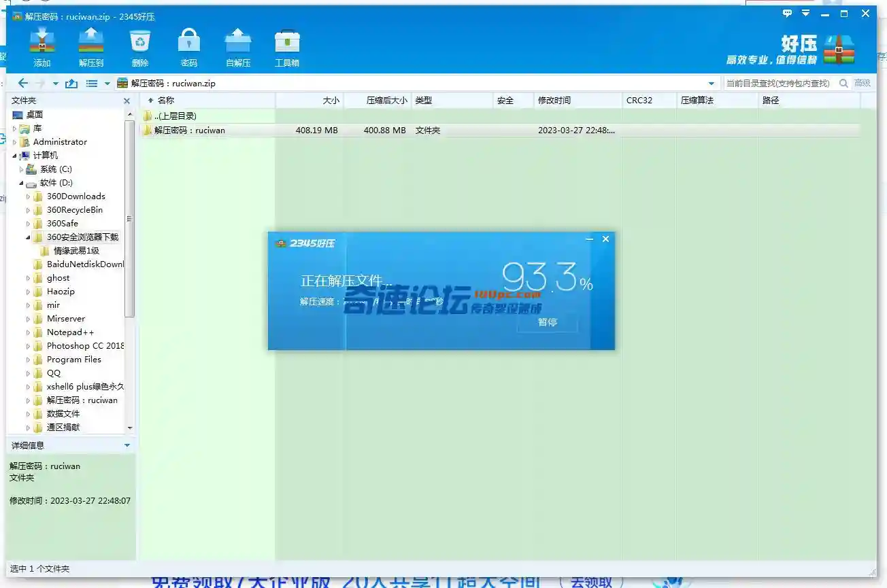Screen dimensions: 887x588
Task: Close the 文件夹 folder pane
Action: click(x=127, y=101)
